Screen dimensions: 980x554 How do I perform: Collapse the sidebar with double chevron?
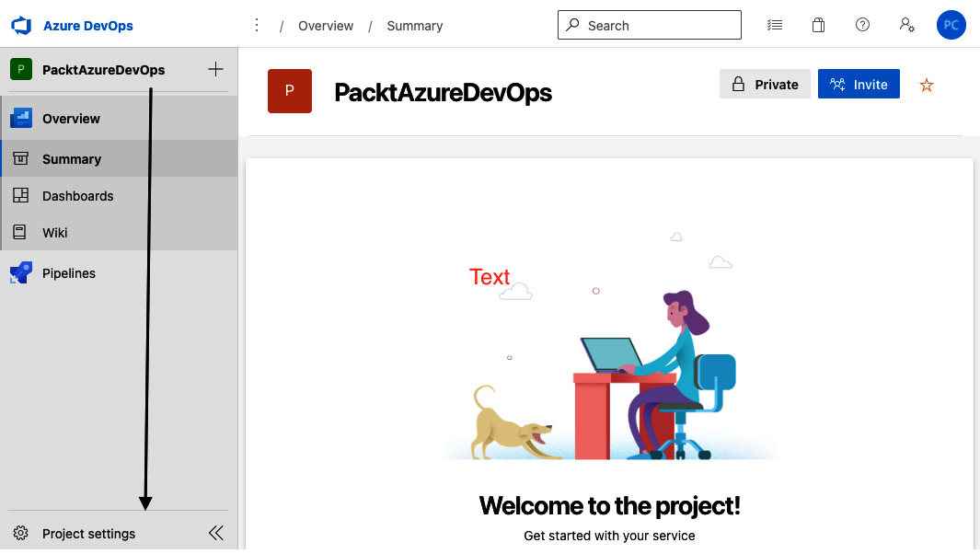pyautogui.click(x=216, y=533)
